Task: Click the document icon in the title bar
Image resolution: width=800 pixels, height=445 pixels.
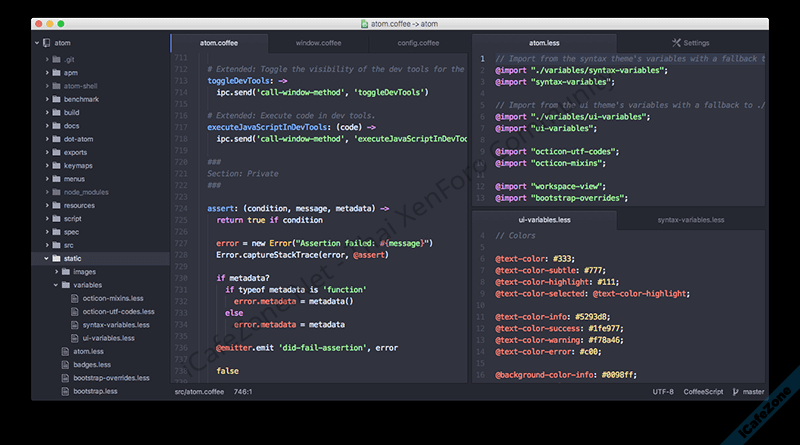Action: [x=366, y=22]
